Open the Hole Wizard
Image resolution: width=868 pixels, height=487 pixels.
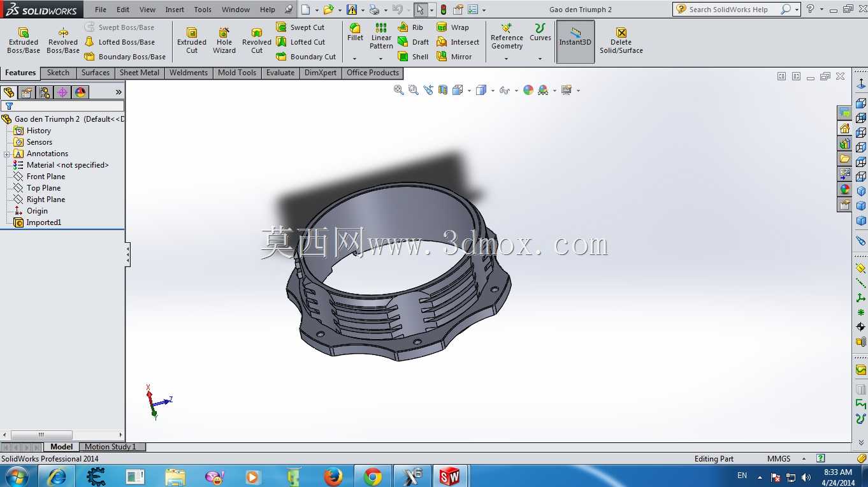pos(224,40)
